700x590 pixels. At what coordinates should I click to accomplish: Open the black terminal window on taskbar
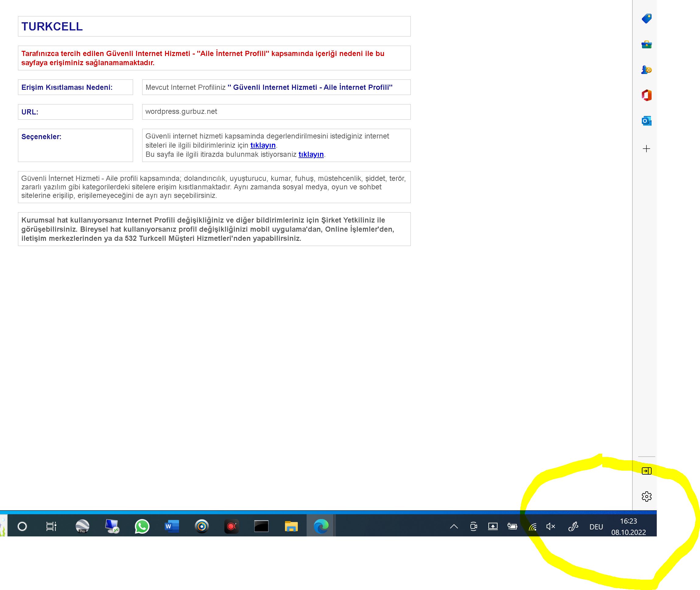pyautogui.click(x=261, y=526)
